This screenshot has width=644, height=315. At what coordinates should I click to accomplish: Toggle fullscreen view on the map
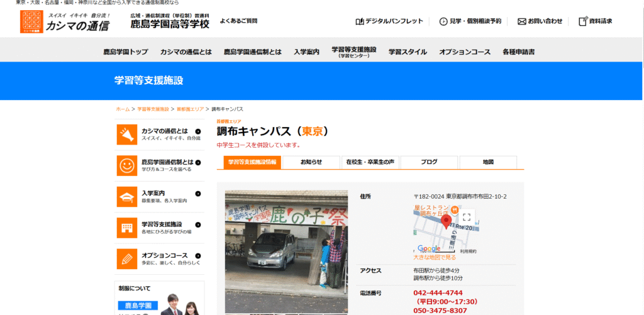pyautogui.click(x=466, y=218)
